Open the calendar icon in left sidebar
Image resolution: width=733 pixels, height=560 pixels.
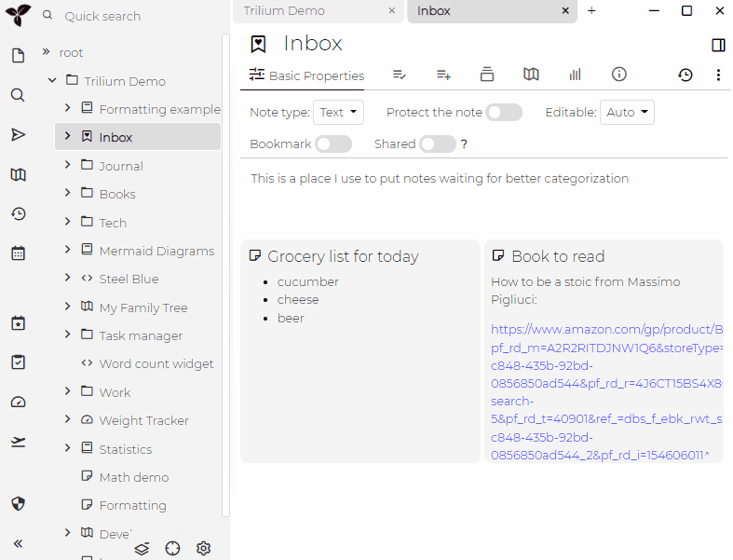point(18,253)
